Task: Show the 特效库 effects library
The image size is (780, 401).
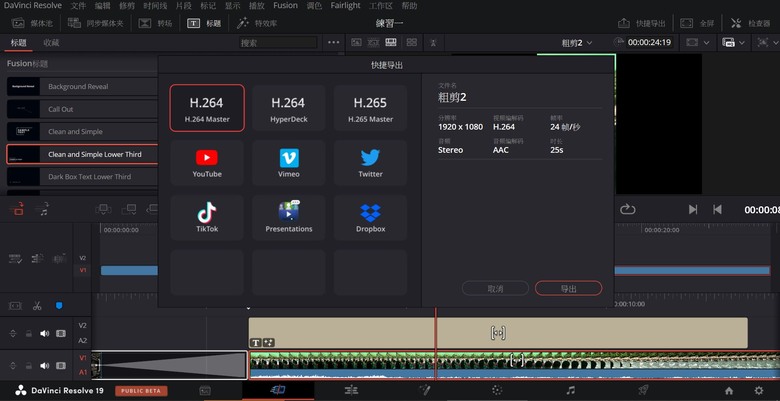Action: (257, 23)
